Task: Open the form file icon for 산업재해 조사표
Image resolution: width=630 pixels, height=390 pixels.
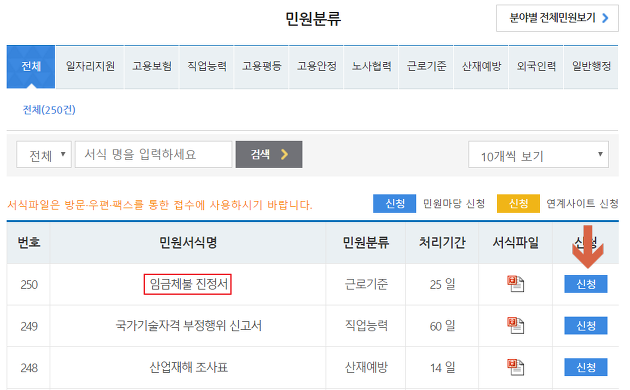Action: (x=515, y=367)
